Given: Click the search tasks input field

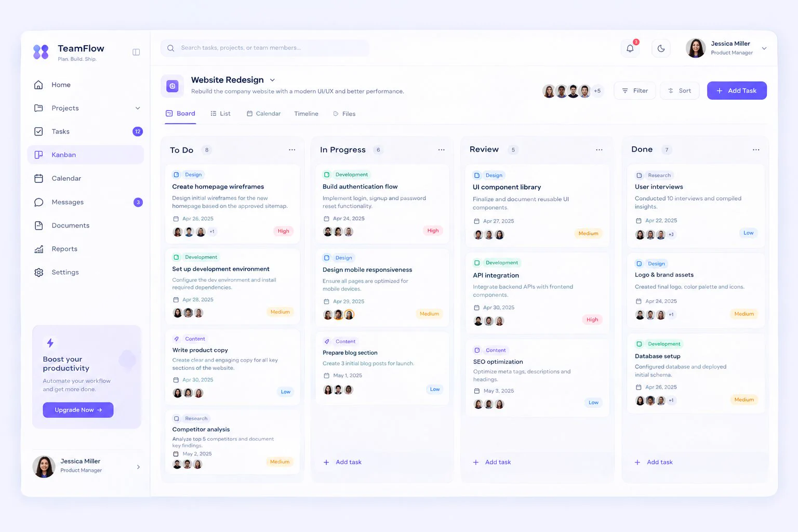Looking at the screenshot, I should (x=265, y=48).
